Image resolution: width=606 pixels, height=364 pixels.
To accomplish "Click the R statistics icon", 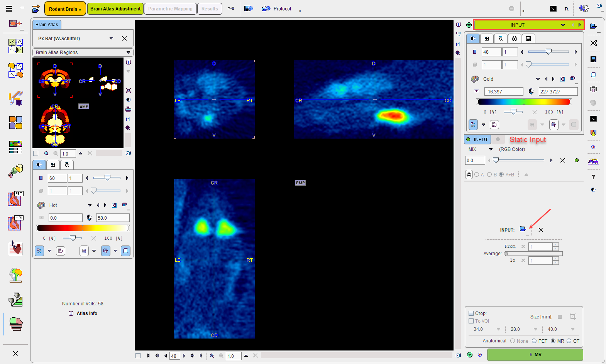I will pos(566,8).
